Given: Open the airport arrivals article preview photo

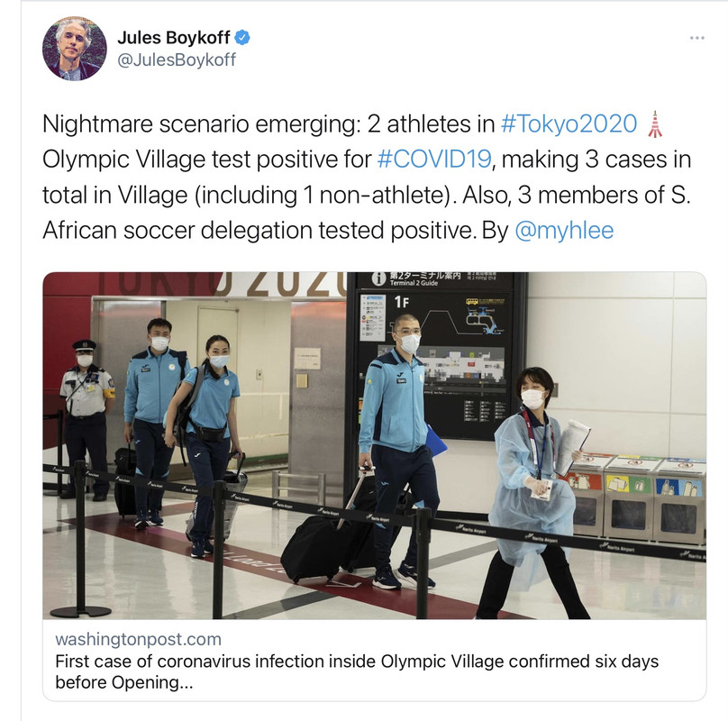Looking at the screenshot, I should pos(375,445).
